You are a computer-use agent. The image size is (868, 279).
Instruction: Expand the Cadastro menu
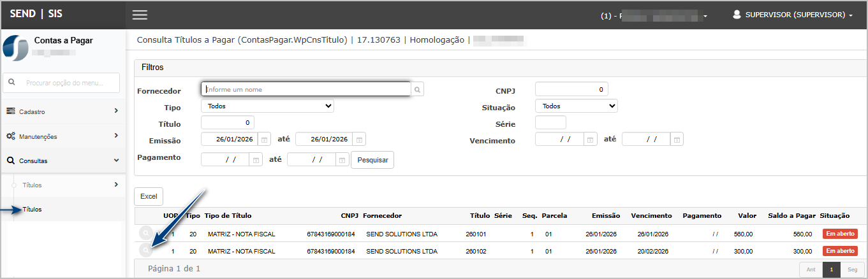click(63, 111)
